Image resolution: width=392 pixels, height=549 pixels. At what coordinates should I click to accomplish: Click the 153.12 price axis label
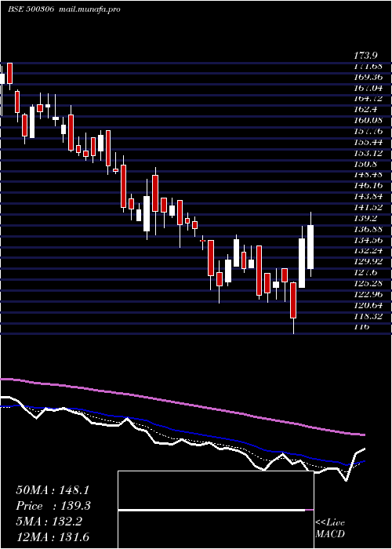click(x=368, y=153)
